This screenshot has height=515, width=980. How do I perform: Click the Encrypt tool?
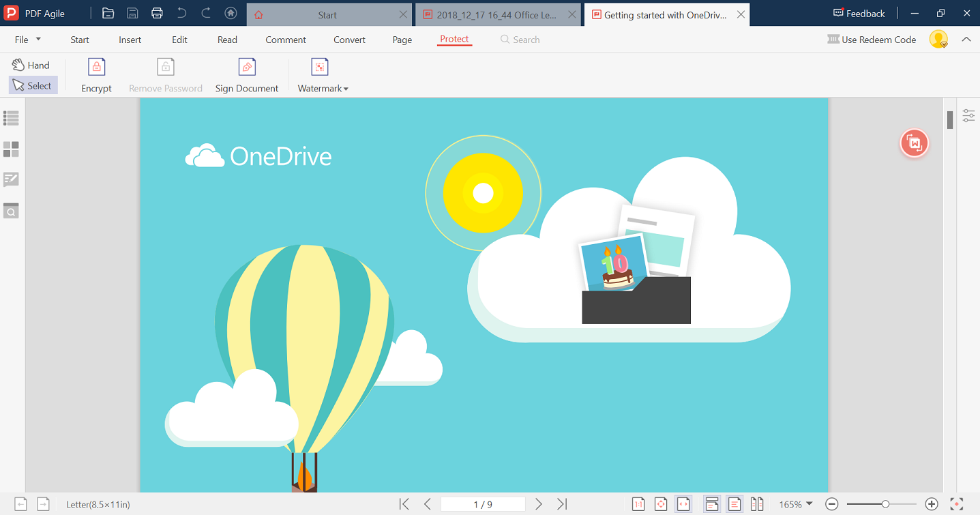tap(96, 75)
